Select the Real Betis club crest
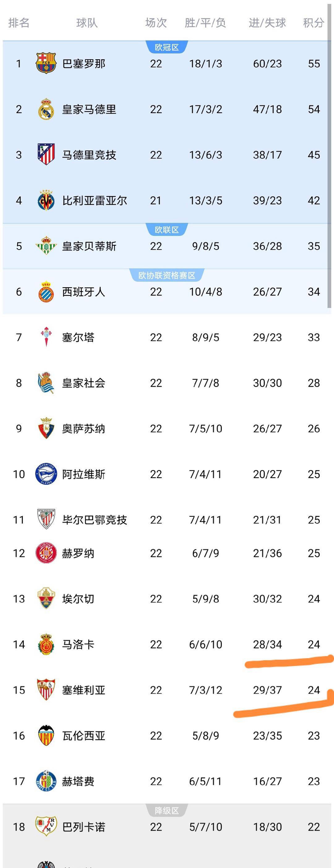 click(x=46, y=246)
